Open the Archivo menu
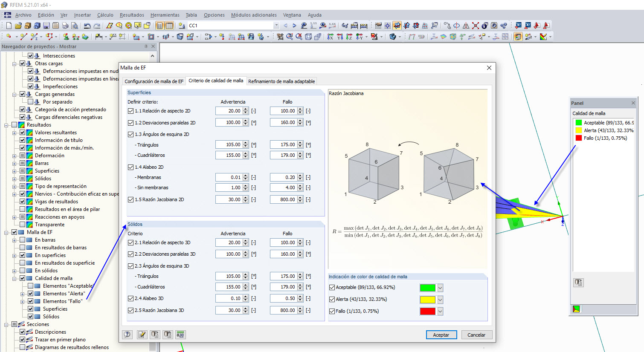This screenshot has width=644, height=352. pyautogui.click(x=23, y=15)
